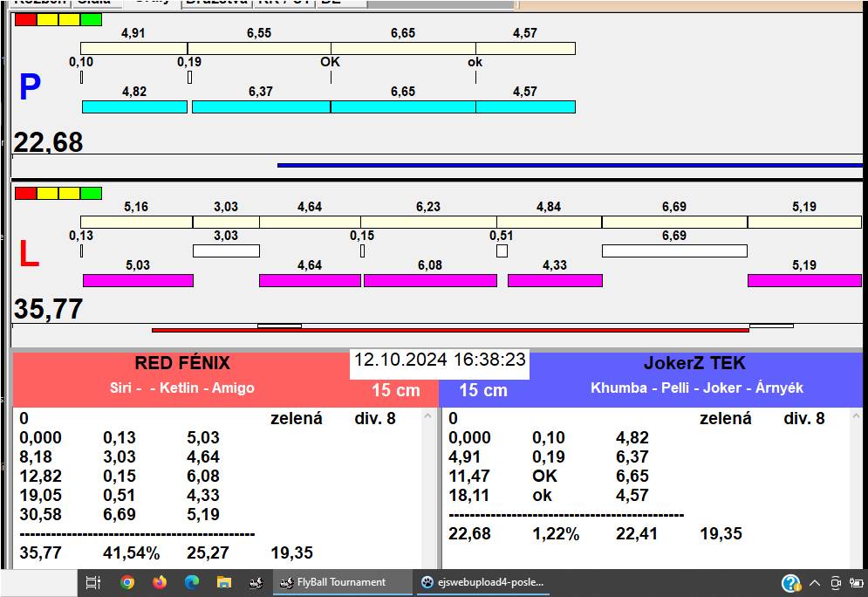Click the Task View taskbar icon

[94, 582]
